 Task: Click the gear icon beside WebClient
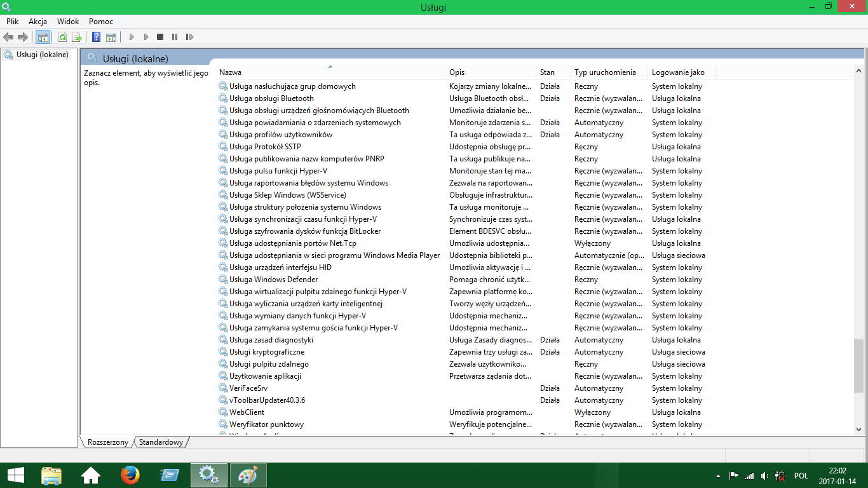(x=223, y=412)
